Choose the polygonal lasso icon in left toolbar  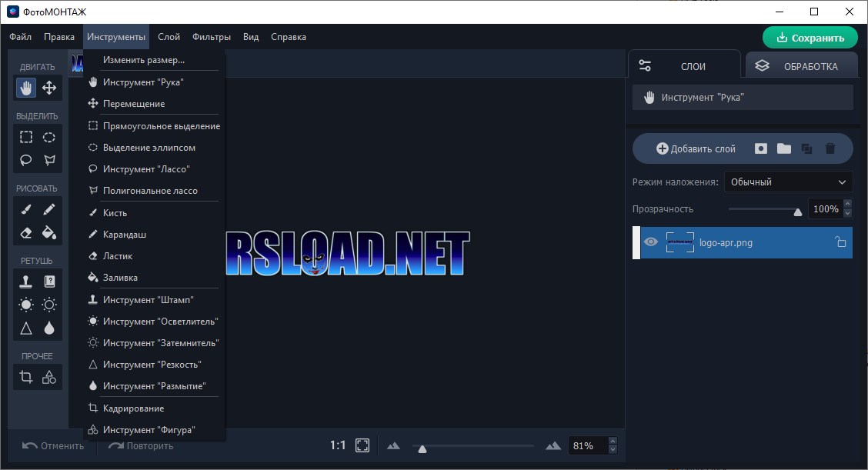[49, 160]
